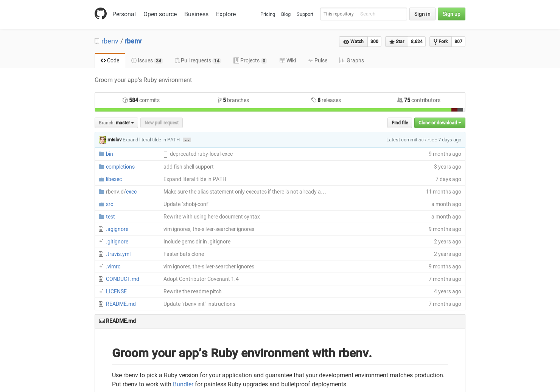Go to the Blog page
560x392 pixels.
click(286, 14)
